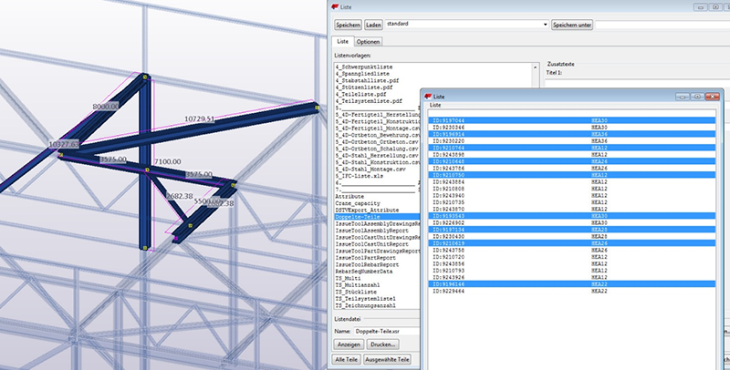730x370 pixels.
Task: Select the TS_Multianzahl template
Action: (358, 285)
